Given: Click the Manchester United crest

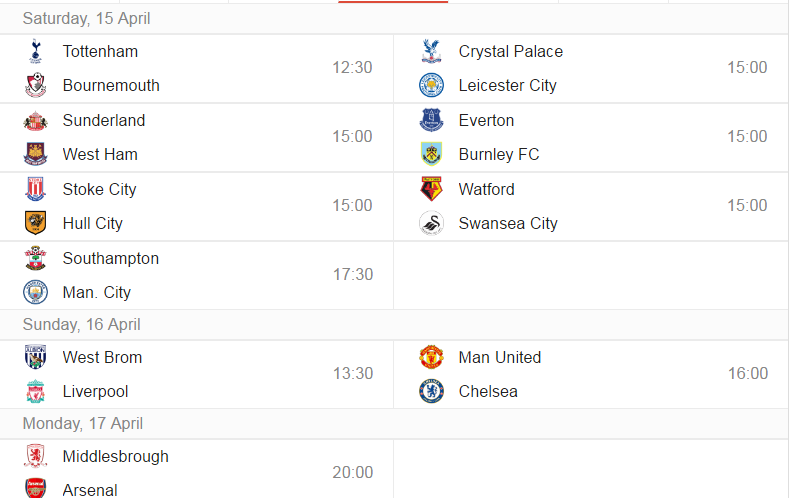Looking at the screenshot, I should click(431, 357).
